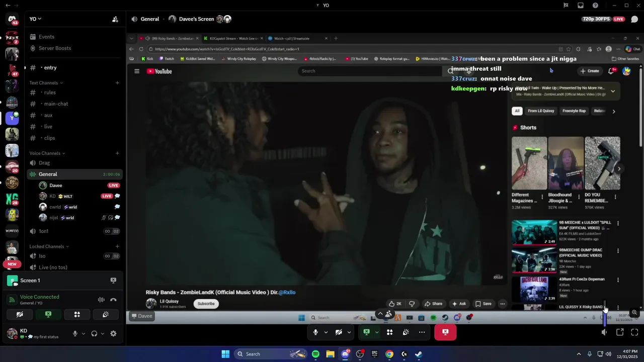Image resolution: width=644 pixels, height=362 pixels.
Task: Open mic device arrow in bottom call bar
Action: pos(326,332)
